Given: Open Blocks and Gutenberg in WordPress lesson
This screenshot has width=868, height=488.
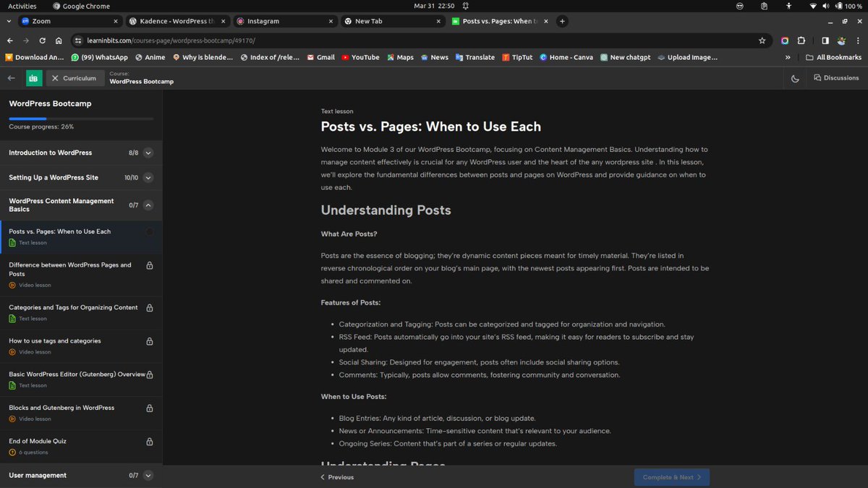Looking at the screenshot, I should coord(81,413).
